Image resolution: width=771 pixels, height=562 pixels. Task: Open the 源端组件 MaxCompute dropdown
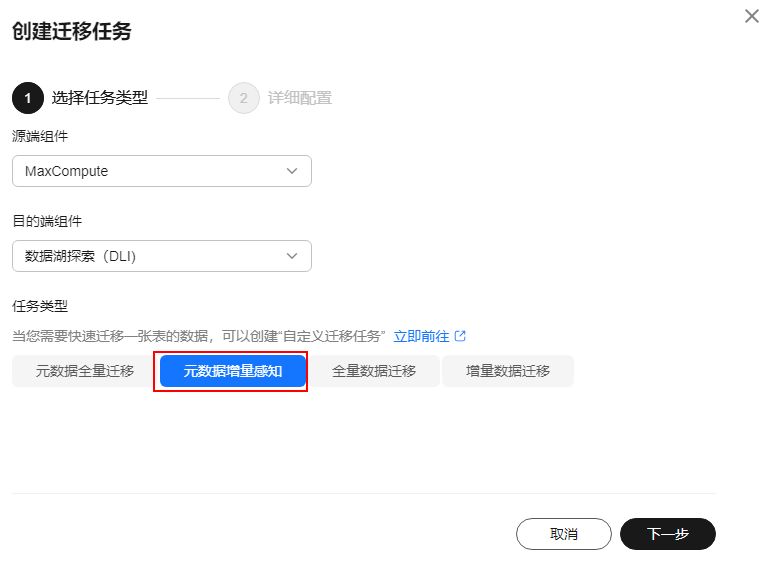(x=162, y=171)
